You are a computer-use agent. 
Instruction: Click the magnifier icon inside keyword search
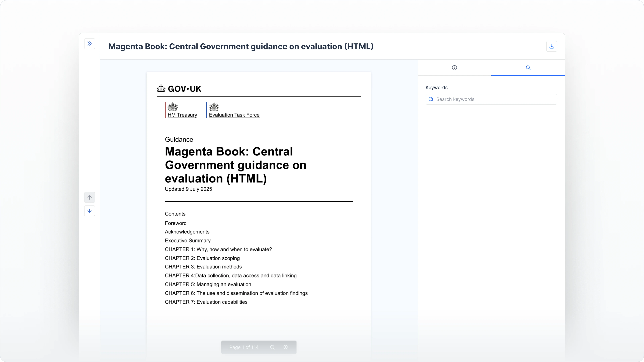coord(431,99)
